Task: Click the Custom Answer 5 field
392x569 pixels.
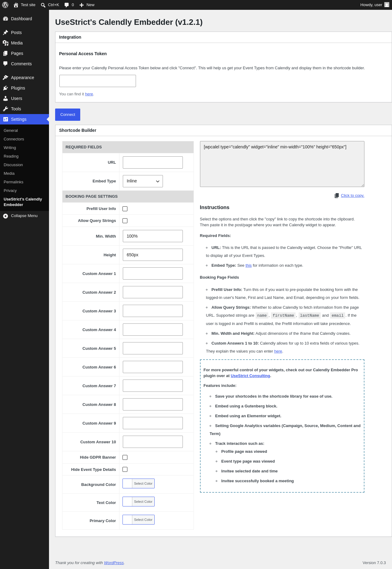Action: tap(153, 348)
